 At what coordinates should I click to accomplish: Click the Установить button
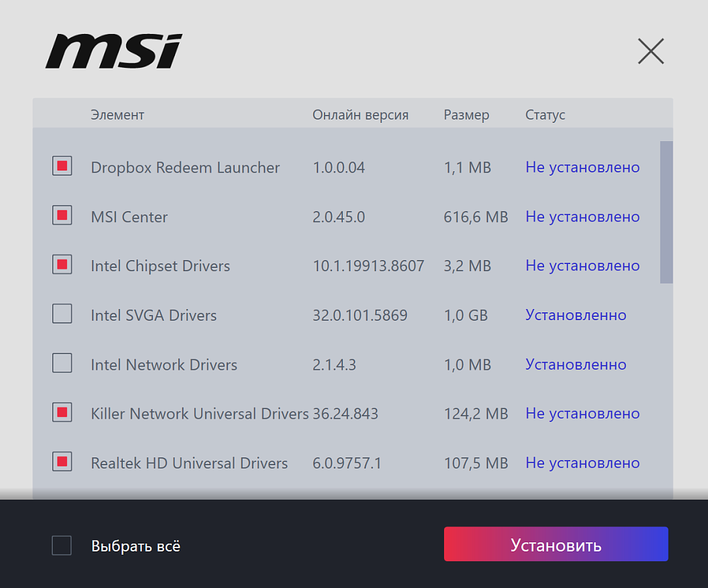(x=556, y=544)
